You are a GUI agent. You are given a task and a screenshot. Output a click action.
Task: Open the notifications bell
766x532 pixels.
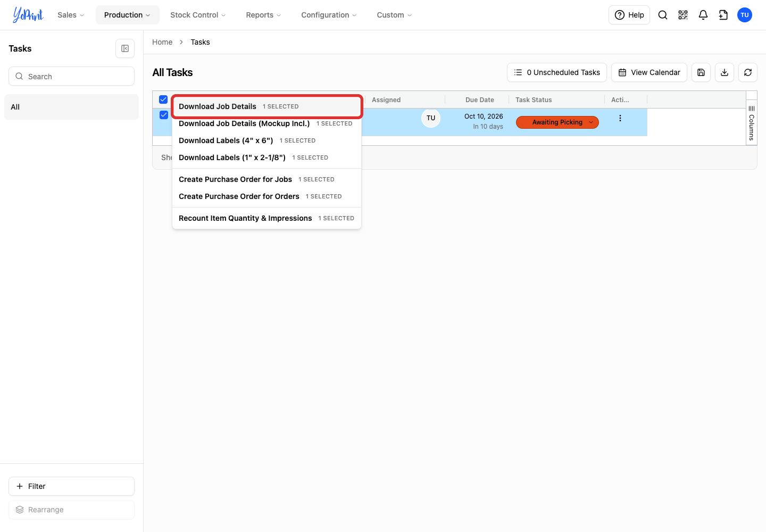[x=703, y=15]
